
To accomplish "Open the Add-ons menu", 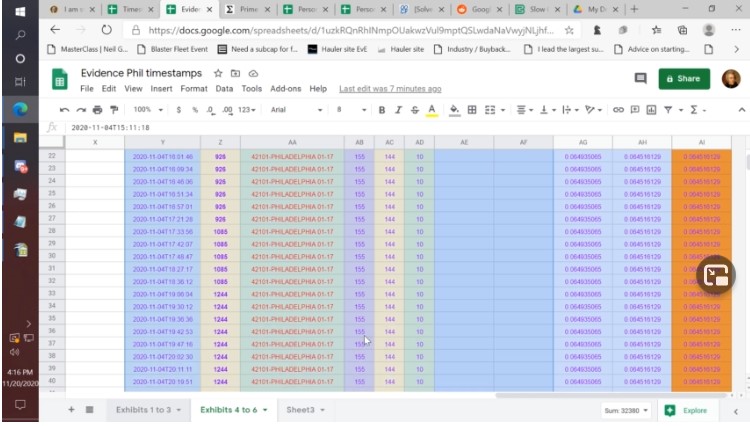I will [x=286, y=88].
